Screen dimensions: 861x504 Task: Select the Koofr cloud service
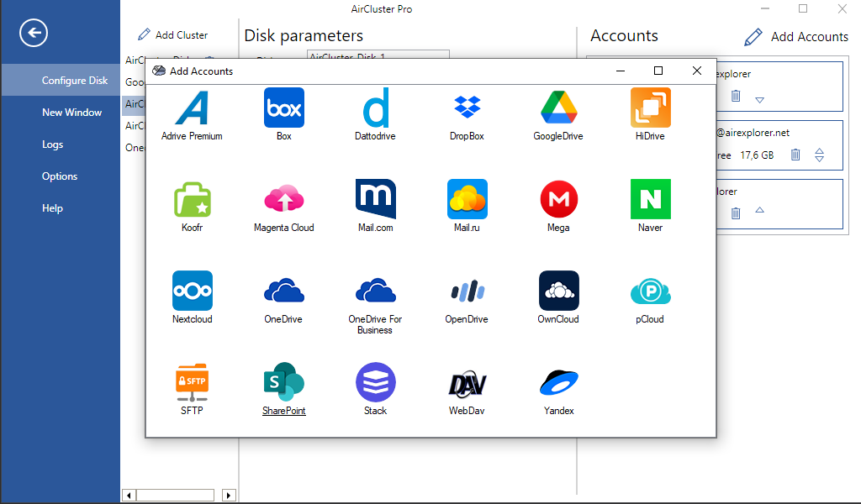point(192,199)
